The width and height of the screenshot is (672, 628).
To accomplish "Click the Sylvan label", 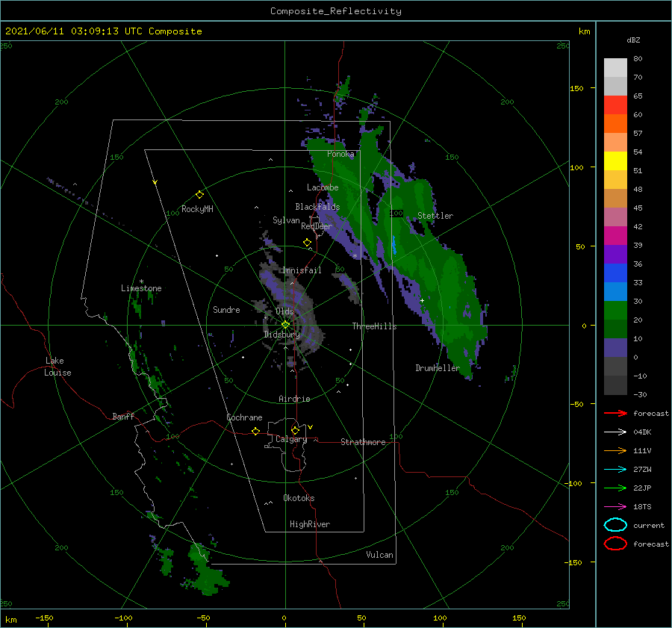I will 286,220.
